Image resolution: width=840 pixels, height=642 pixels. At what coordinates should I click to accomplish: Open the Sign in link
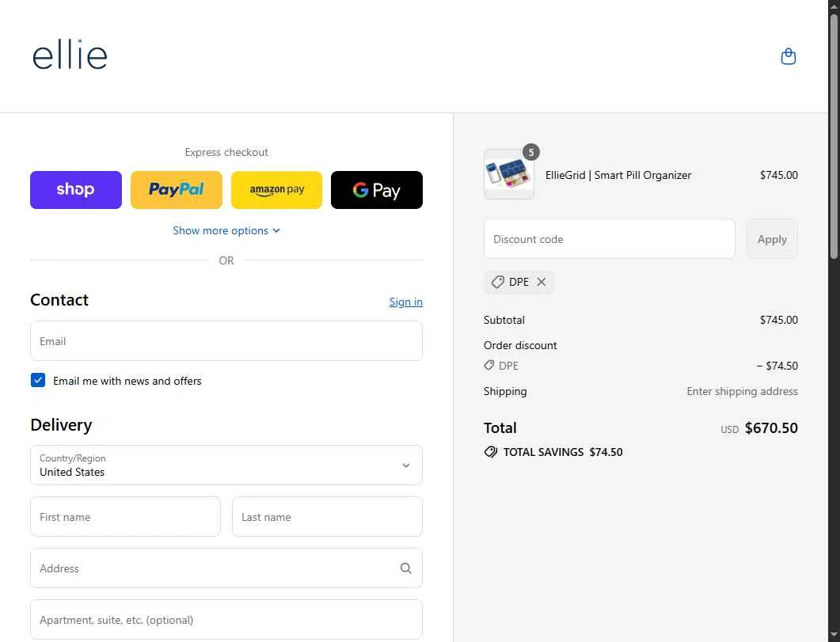pyautogui.click(x=405, y=302)
